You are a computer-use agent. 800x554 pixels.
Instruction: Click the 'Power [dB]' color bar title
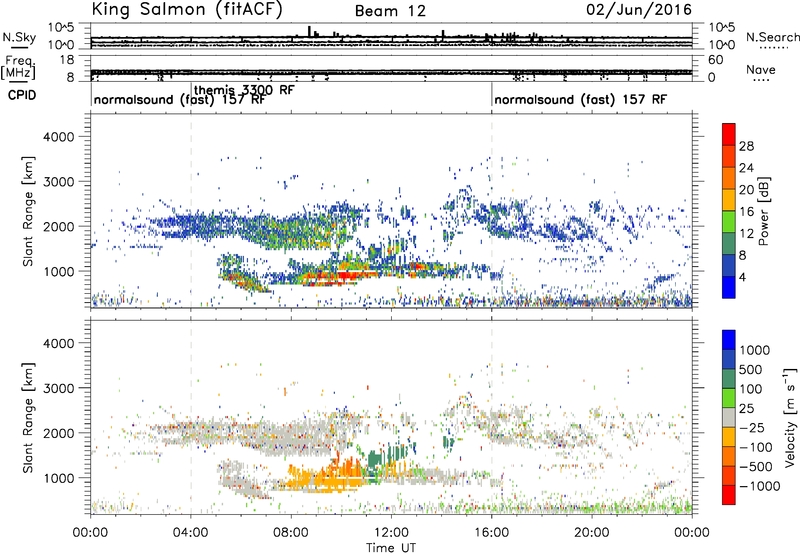(763, 211)
